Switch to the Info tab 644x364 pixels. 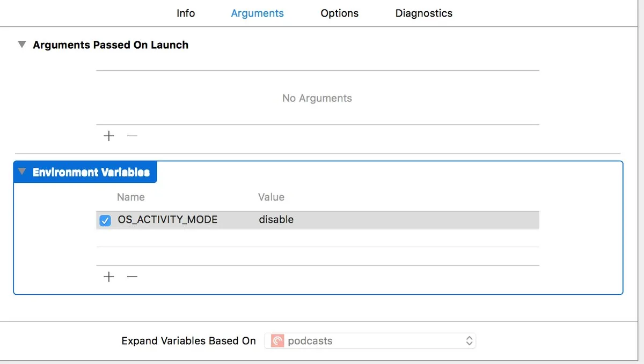tap(186, 13)
